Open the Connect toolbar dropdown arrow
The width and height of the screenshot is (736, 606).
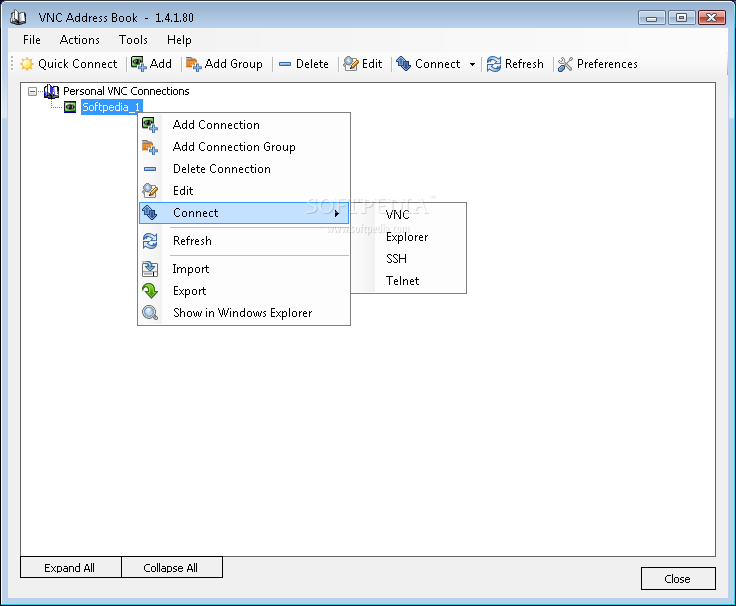(x=472, y=64)
